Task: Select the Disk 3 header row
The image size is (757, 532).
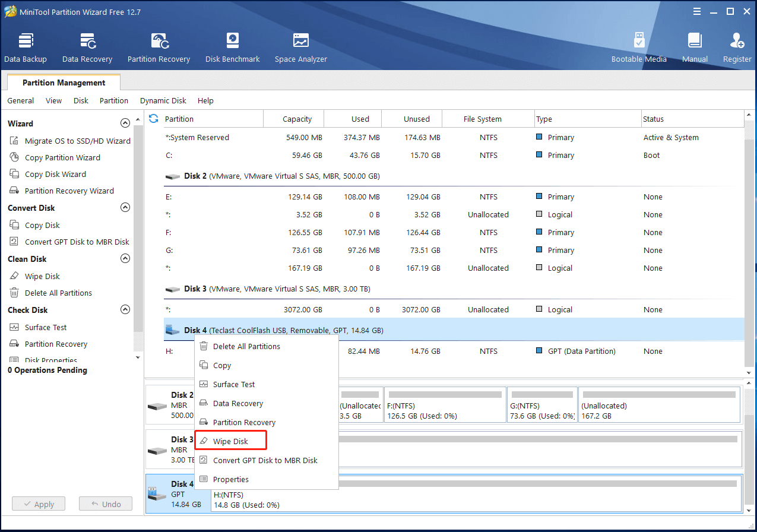Action: [x=454, y=289]
